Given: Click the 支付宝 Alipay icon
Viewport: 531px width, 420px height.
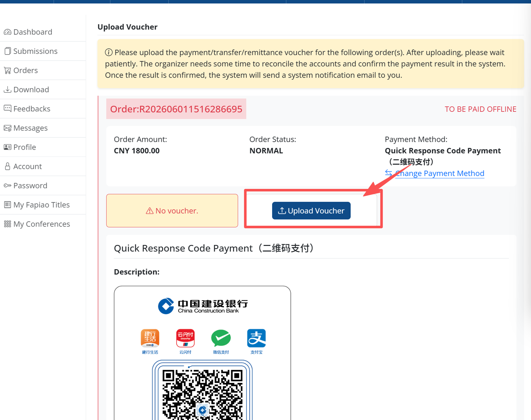Looking at the screenshot, I should pos(257,338).
